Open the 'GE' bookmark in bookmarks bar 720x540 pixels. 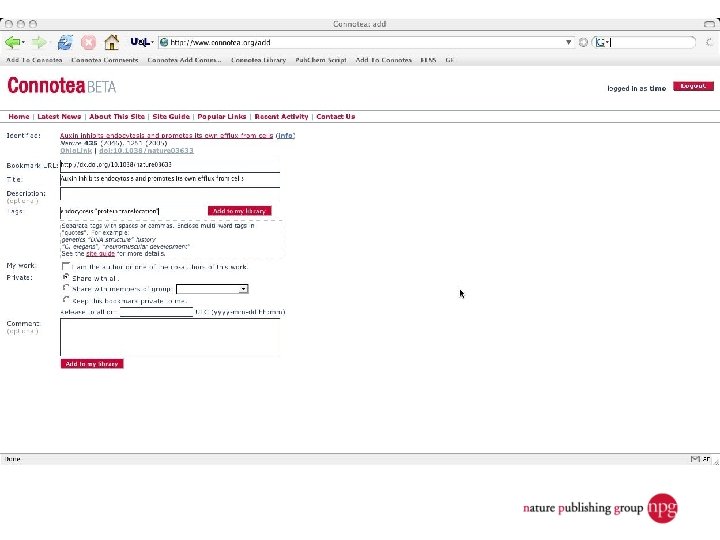[x=449, y=60]
